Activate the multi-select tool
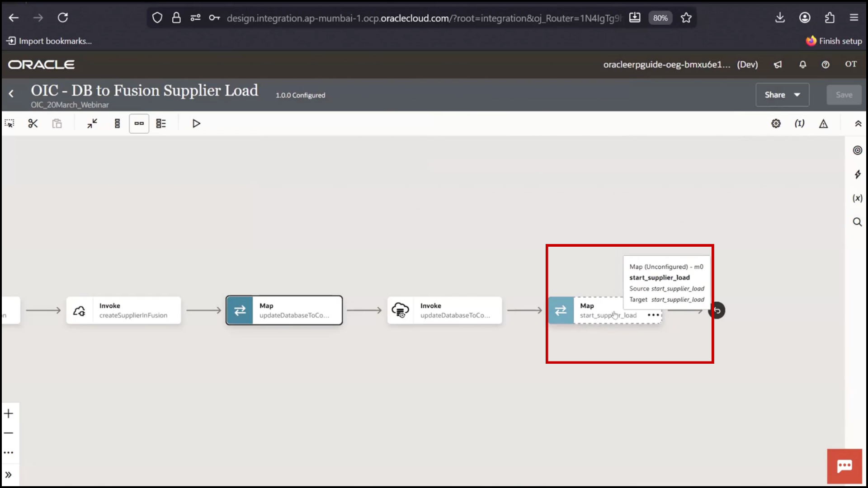Screen dimensions: 868x488 [x=9, y=123]
